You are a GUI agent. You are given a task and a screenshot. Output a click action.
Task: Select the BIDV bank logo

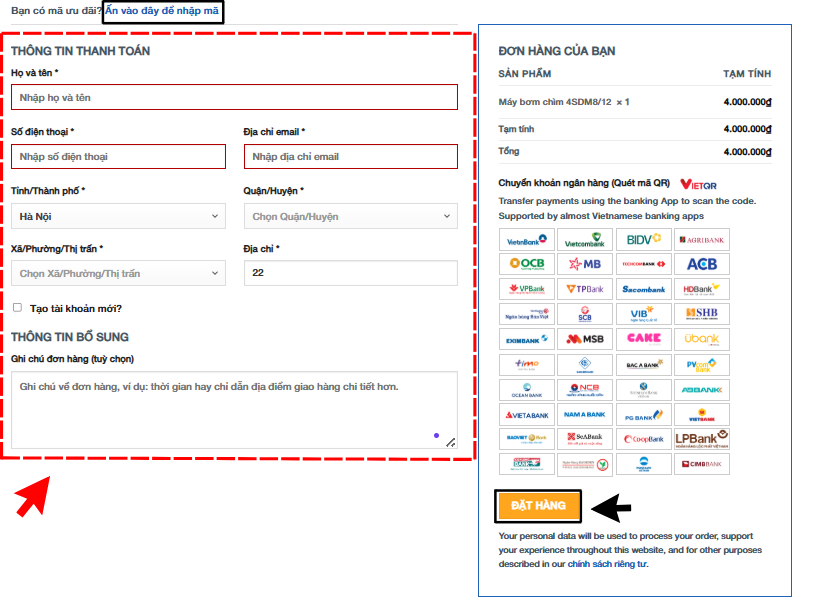point(642,240)
